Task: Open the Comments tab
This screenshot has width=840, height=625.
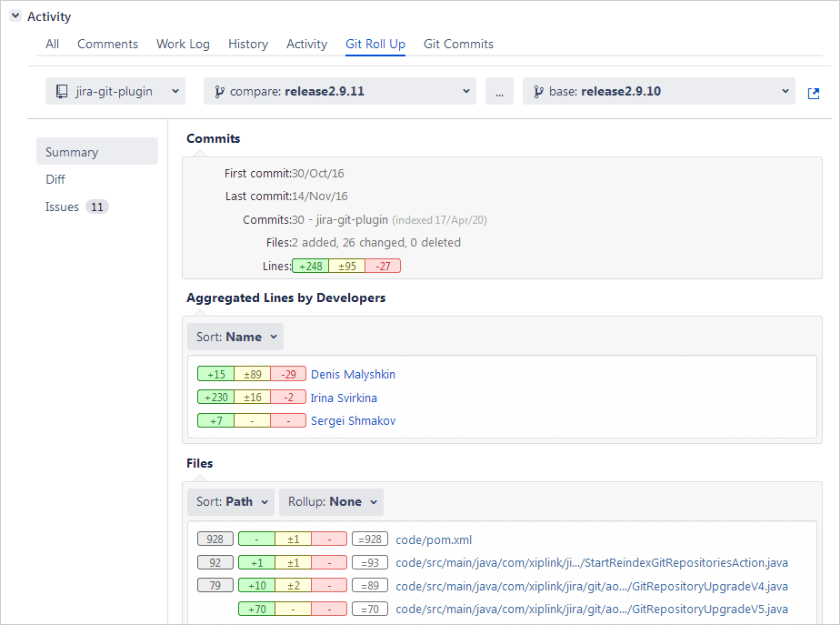Action: pyautogui.click(x=107, y=44)
